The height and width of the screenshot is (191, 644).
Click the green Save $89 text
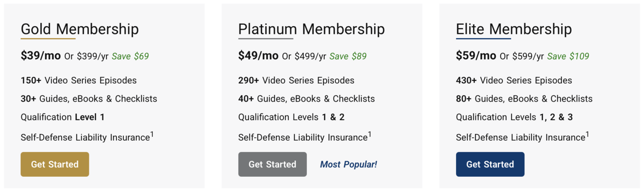[x=348, y=56]
